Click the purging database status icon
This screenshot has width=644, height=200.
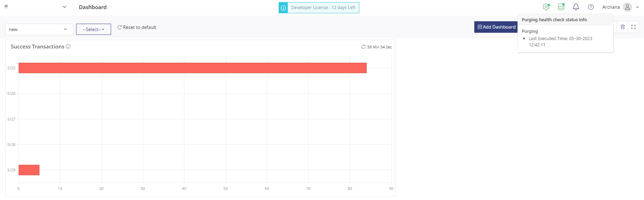pos(561,7)
